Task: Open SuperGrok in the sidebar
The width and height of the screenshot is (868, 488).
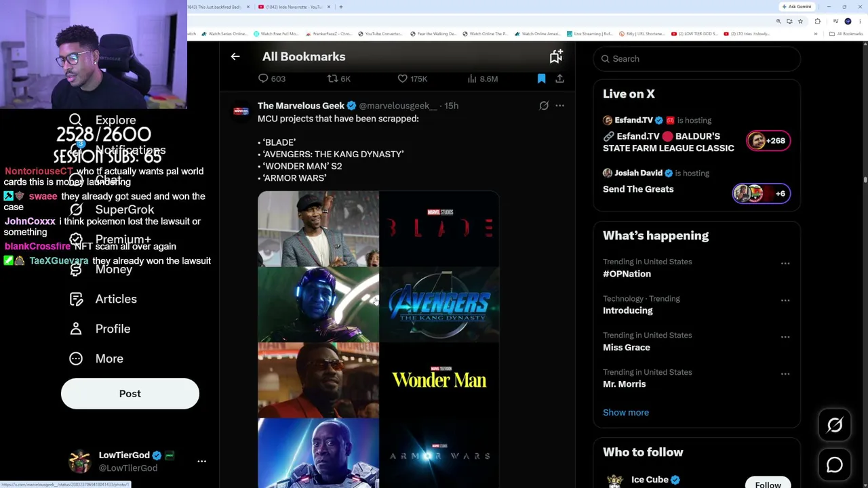Action: (112, 209)
